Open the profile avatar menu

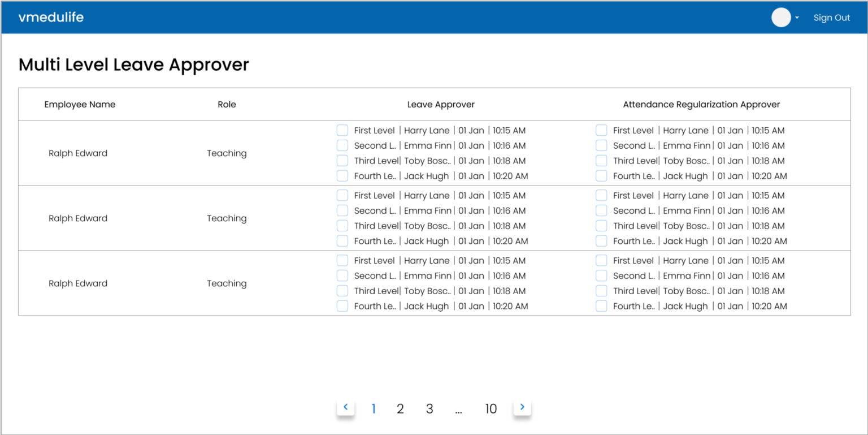pos(780,17)
